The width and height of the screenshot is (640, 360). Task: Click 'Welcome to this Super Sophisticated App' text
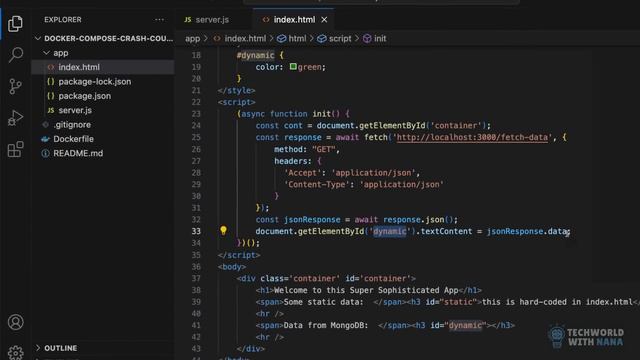click(x=366, y=290)
